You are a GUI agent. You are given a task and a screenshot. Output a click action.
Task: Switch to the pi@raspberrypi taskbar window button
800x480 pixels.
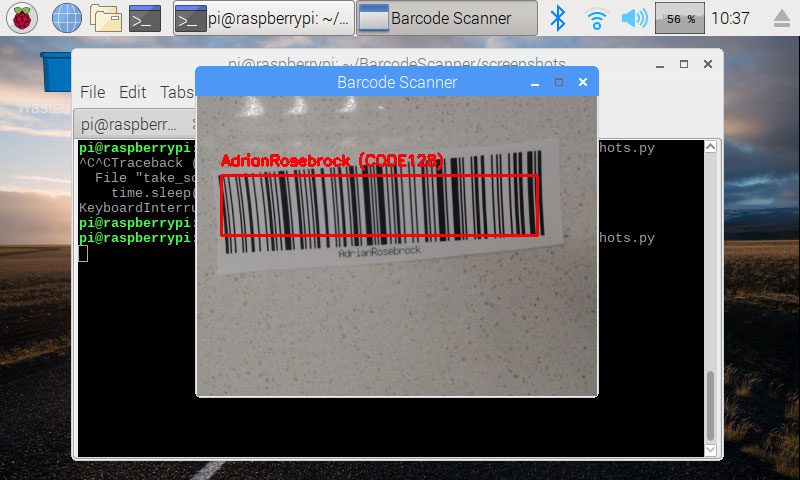coord(263,18)
